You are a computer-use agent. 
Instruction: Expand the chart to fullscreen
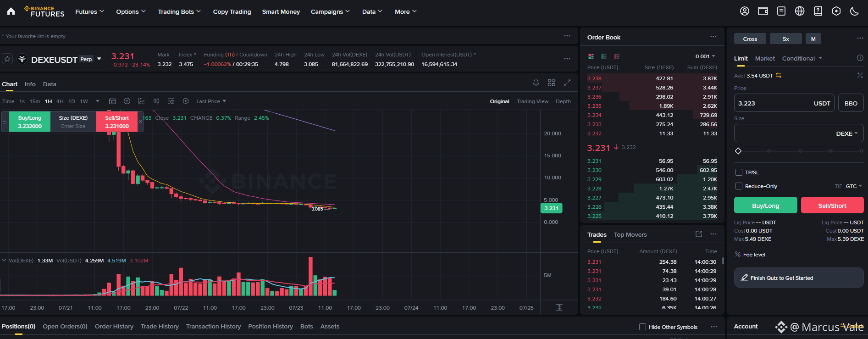pos(567,83)
